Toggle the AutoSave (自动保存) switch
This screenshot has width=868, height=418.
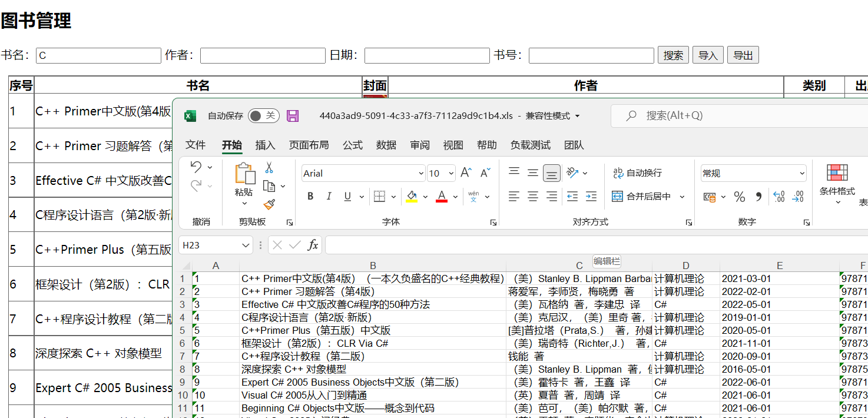point(263,115)
